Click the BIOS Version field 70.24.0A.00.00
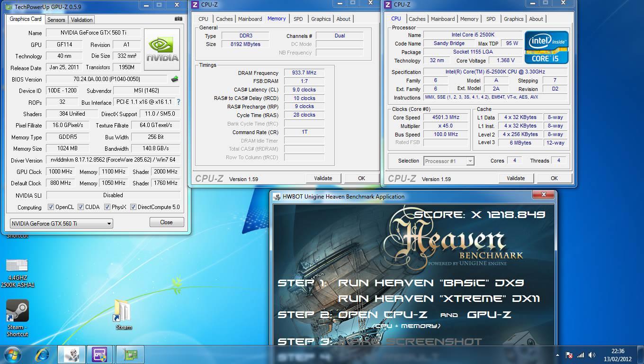 [x=107, y=79]
